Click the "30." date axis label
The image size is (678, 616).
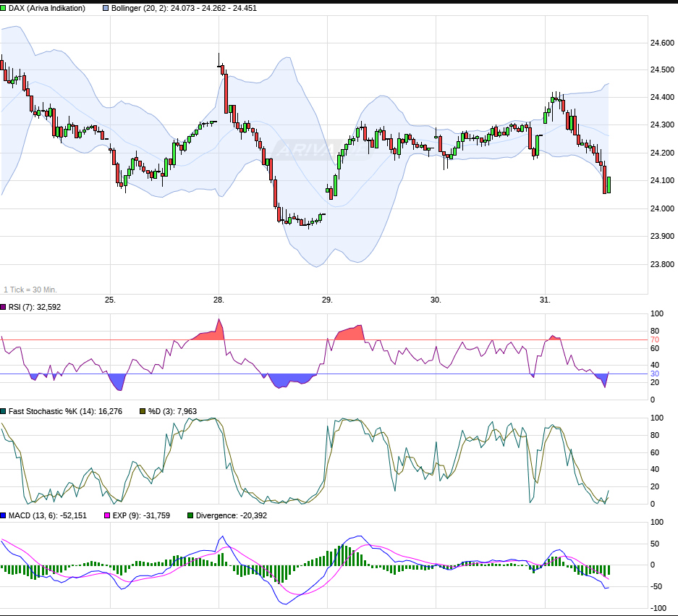436,300
